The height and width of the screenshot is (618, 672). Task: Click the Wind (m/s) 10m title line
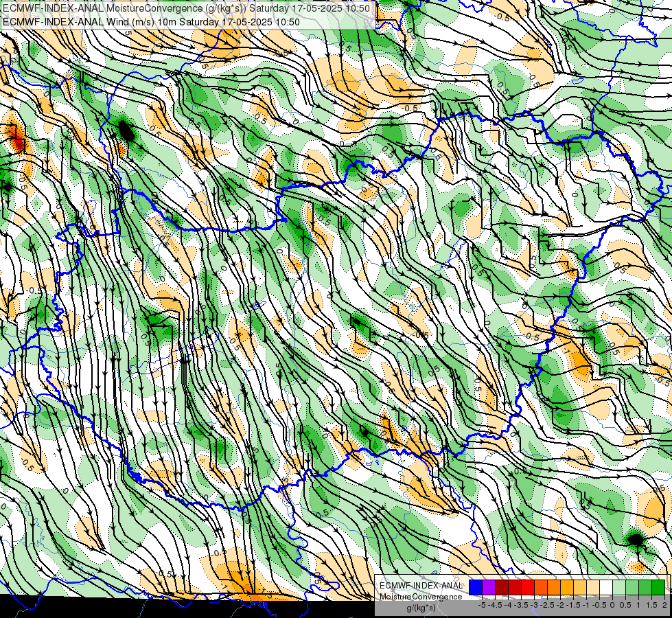151,21
